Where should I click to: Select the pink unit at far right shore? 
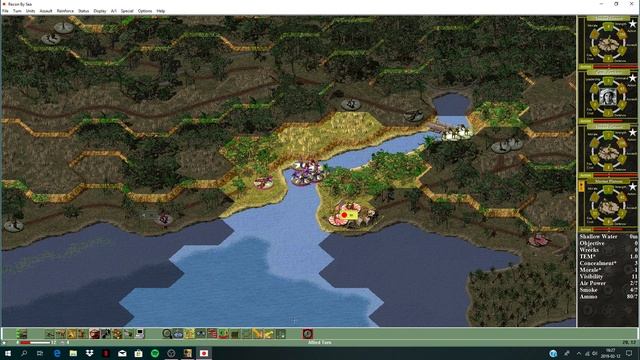click(x=539, y=240)
